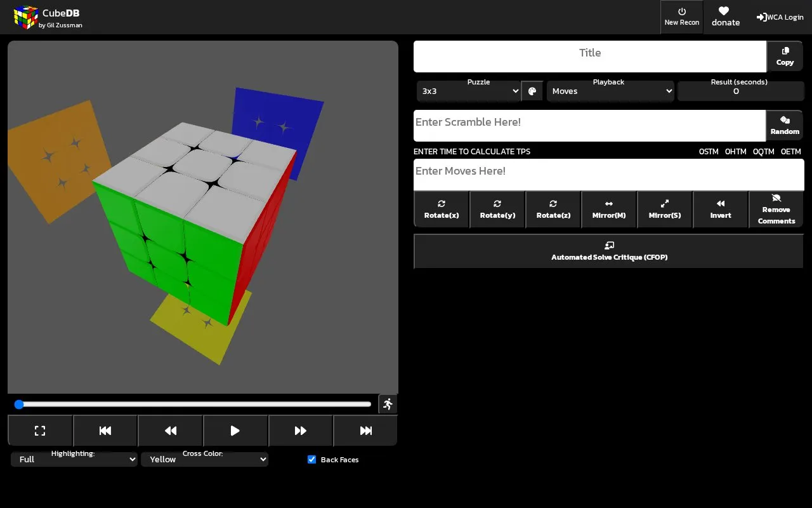Click the Title input field
Screen dimensions: 812x508
point(590,57)
